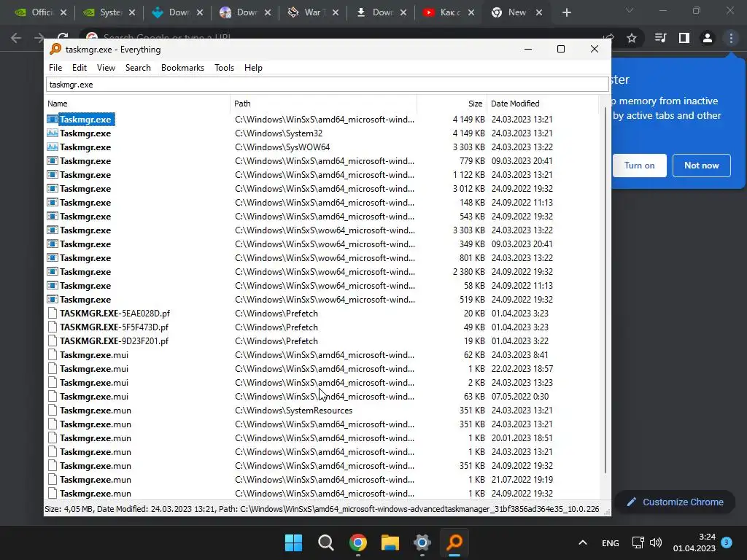The width and height of the screenshot is (747, 560).
Task: Click Turn on in Chrome memory saver popup
Action: tap(639, 166)
